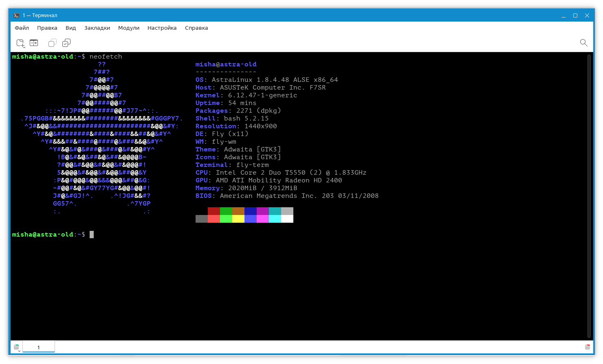Click the terminal's vertical scrollbar
This screenshot has width=603, height=364.
pyautogui.click(x=589, y=195)
